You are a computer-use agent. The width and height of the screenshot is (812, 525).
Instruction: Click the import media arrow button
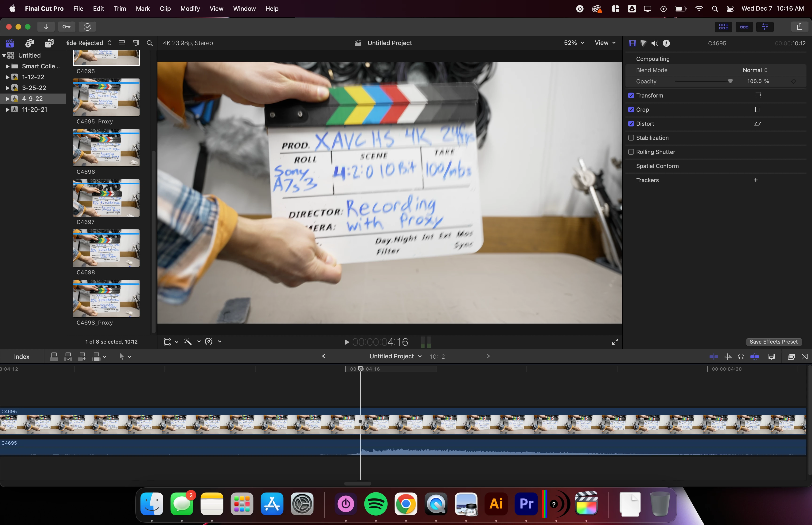point(46,27)
